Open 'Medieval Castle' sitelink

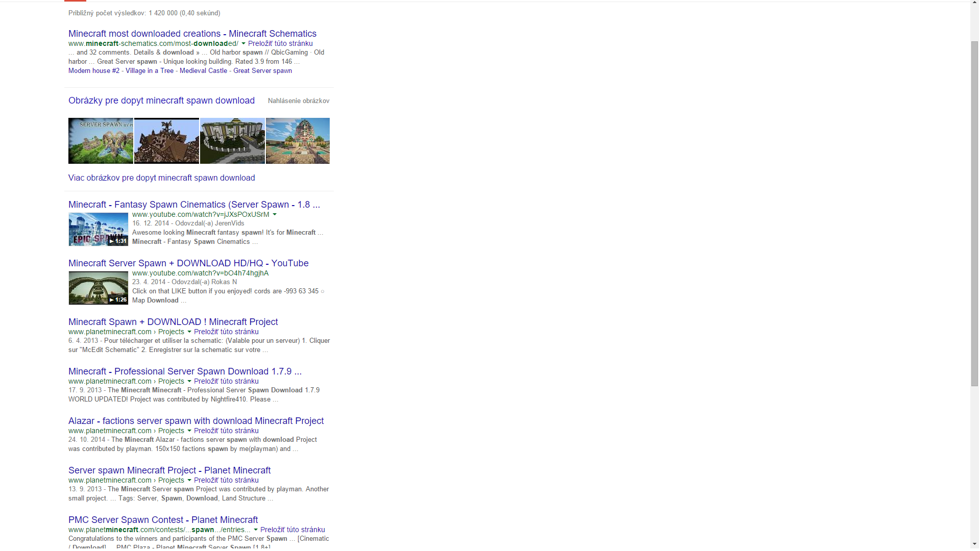point(203,71)
